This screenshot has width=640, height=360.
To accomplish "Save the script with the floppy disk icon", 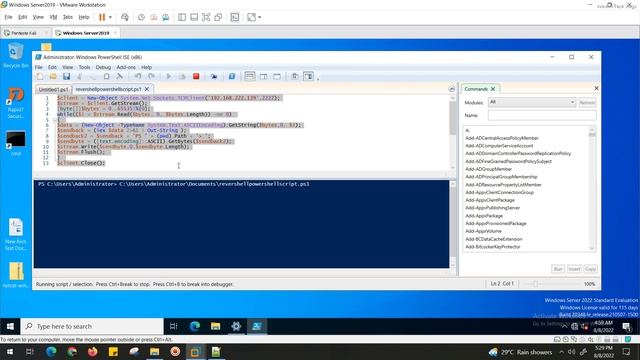I will (67, 76).
